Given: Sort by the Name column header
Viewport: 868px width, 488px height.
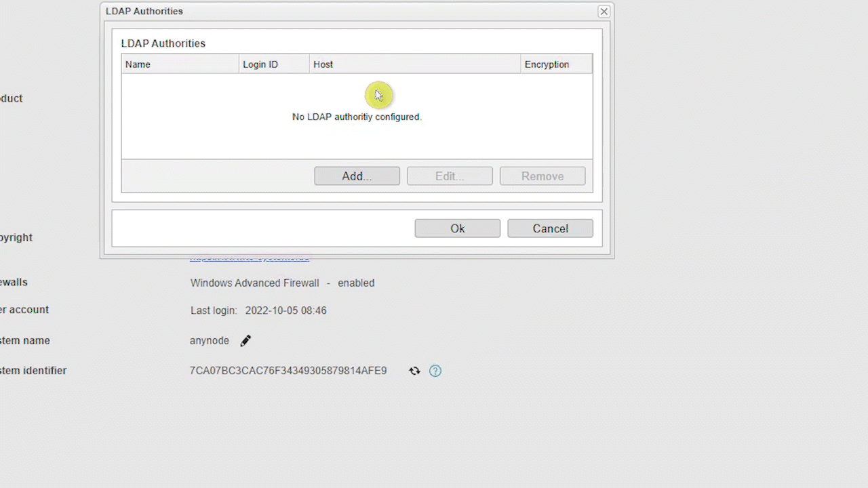Looking at the screenshot, I should click(x=180, y=64).
